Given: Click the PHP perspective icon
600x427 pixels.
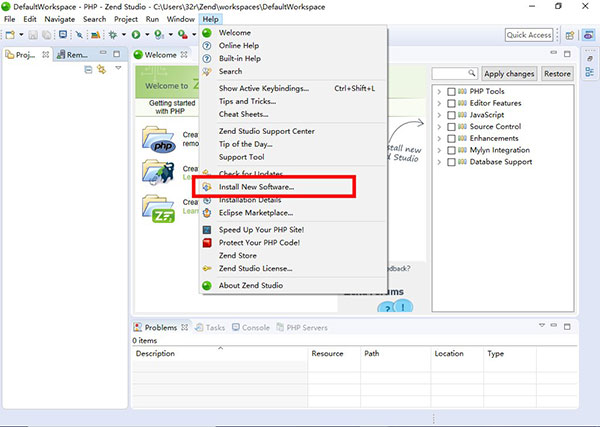Looking at the screenshot, I should 588,35.
